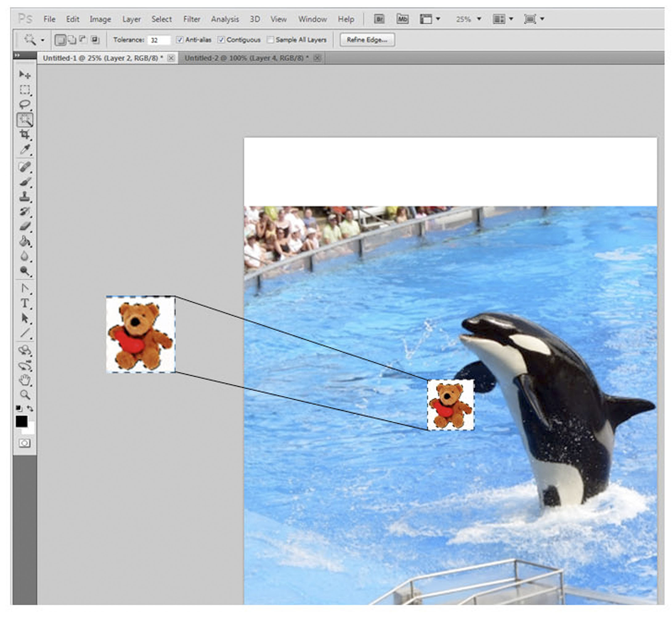
Task: Launch Mini Bridge
Action: (402, 19)
